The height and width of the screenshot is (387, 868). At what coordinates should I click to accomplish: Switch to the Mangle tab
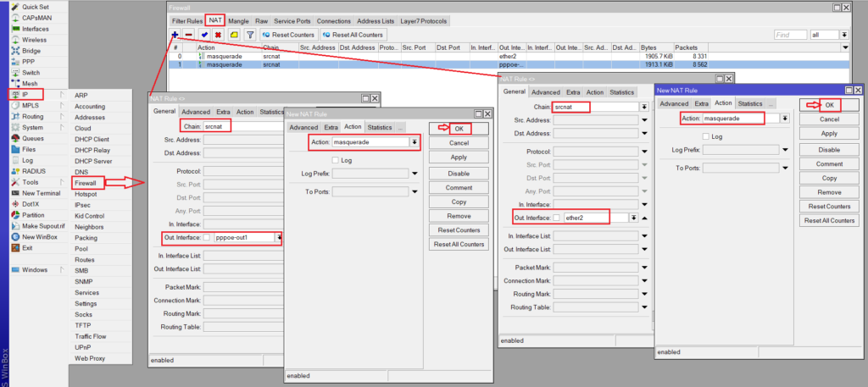click(x=238, y=19)
